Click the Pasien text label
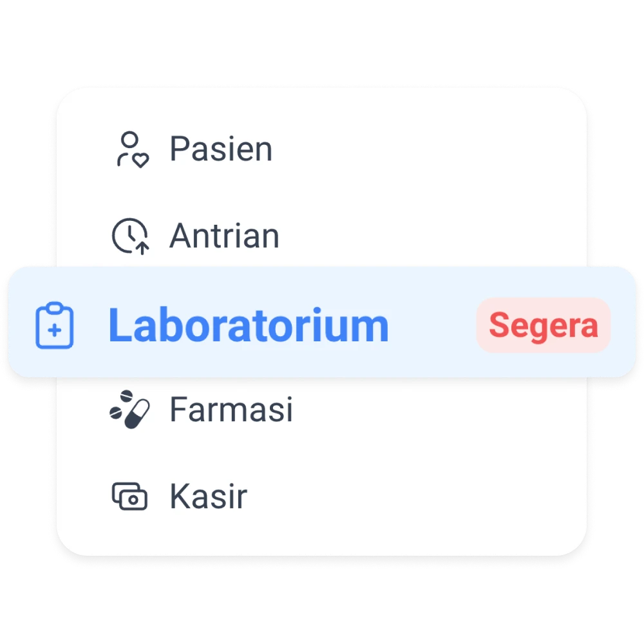The width and height of the screenshot is (644, 644). coord(221,149)
